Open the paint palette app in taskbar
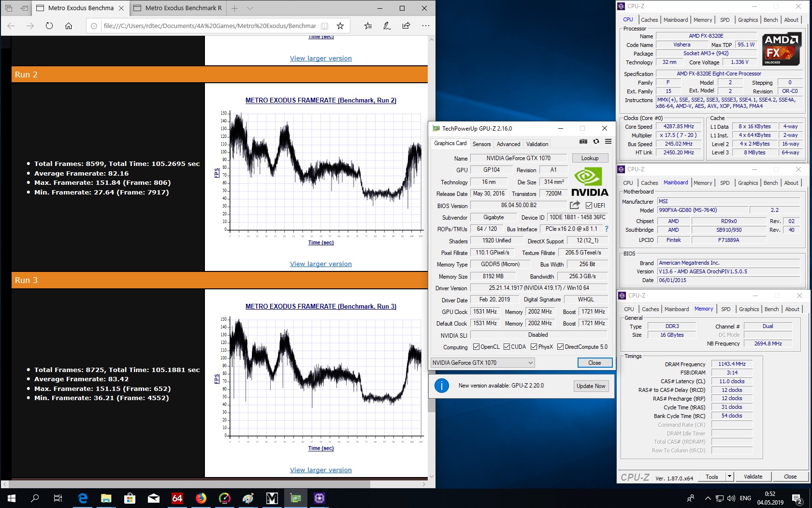The image size is (812, 508). click(x=248, y=498)
